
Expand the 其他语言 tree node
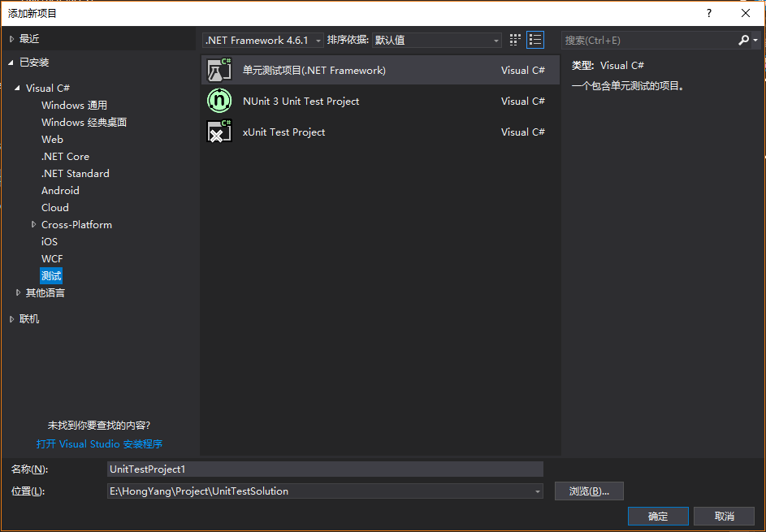coord(18,292)
